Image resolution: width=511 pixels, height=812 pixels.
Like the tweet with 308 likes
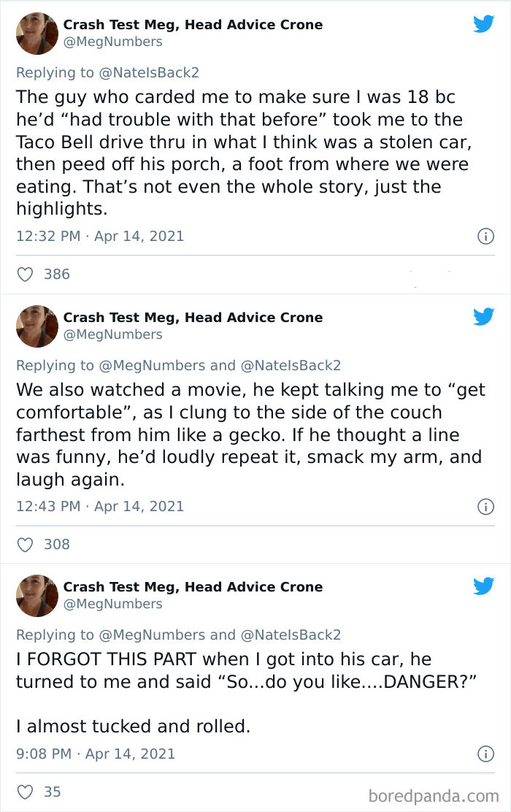[x=26, y=544]
